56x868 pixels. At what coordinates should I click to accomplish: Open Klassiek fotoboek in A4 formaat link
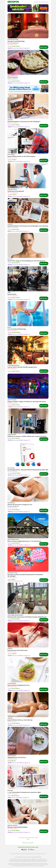pyautogui.click(x=24, y=121)
